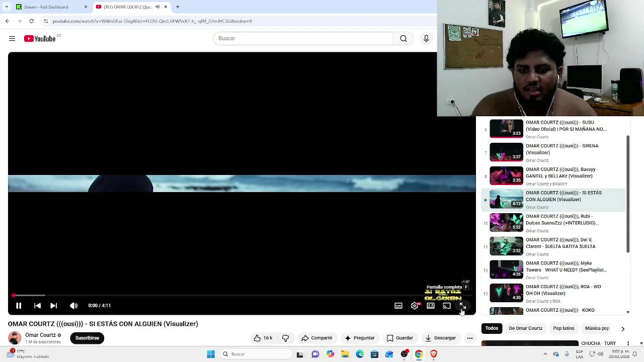
Task: Open Brave browser from the taskbar
Action: [x=434, y=354]
